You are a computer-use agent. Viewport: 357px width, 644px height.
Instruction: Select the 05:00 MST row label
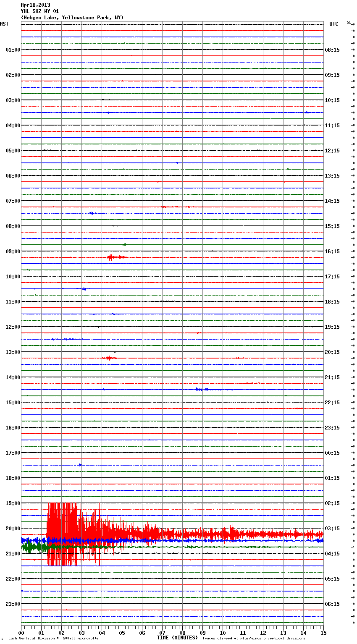[13, 151]
